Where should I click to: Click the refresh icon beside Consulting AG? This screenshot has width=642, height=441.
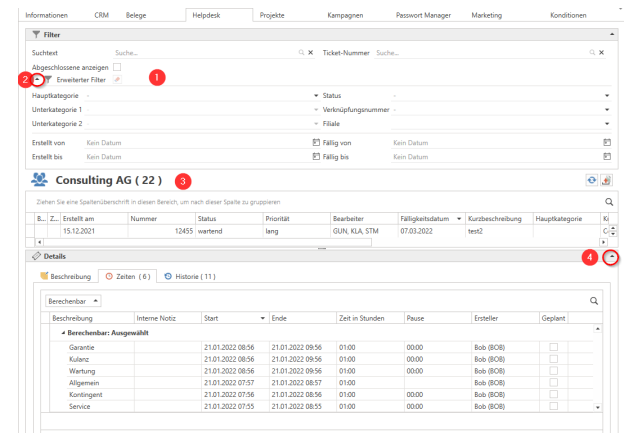[591, 180]
